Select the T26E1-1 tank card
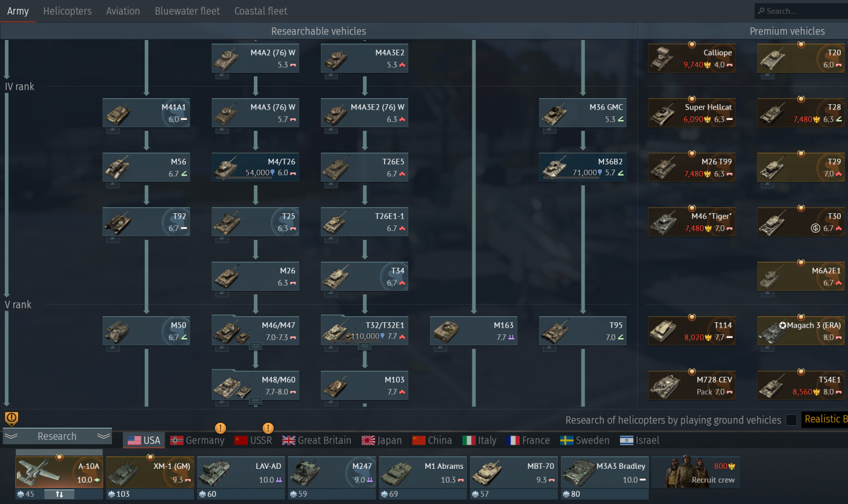This screenshot has width=848, height=504. point(364,222)
